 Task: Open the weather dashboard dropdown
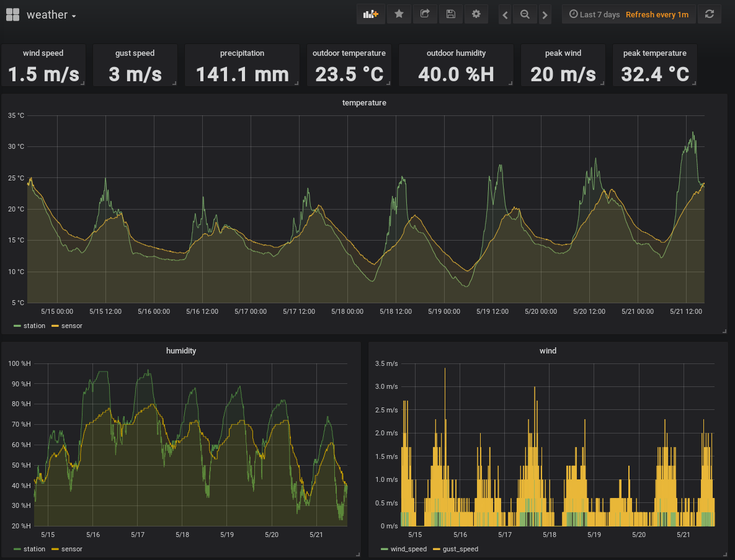[x=51, y=15]
